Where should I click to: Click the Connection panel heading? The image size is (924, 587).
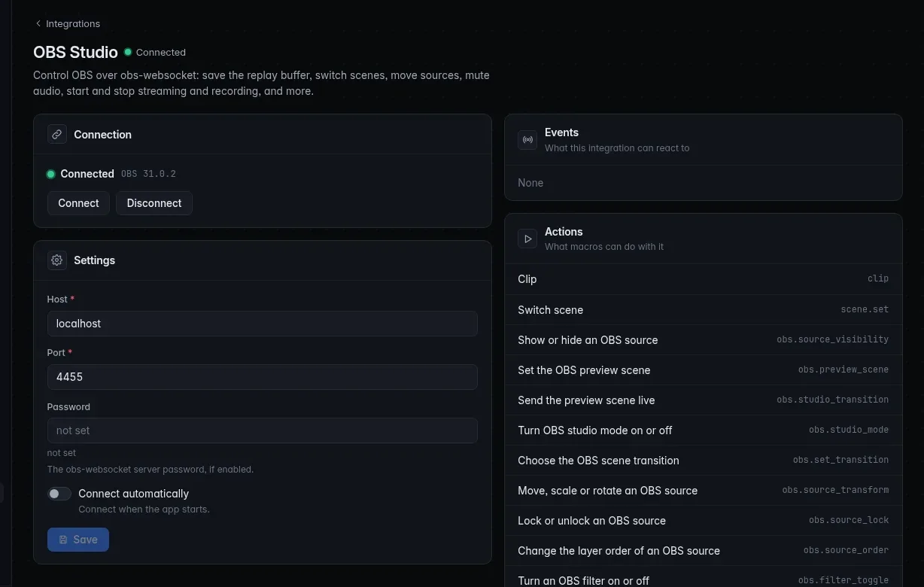(x=102, y=135)
